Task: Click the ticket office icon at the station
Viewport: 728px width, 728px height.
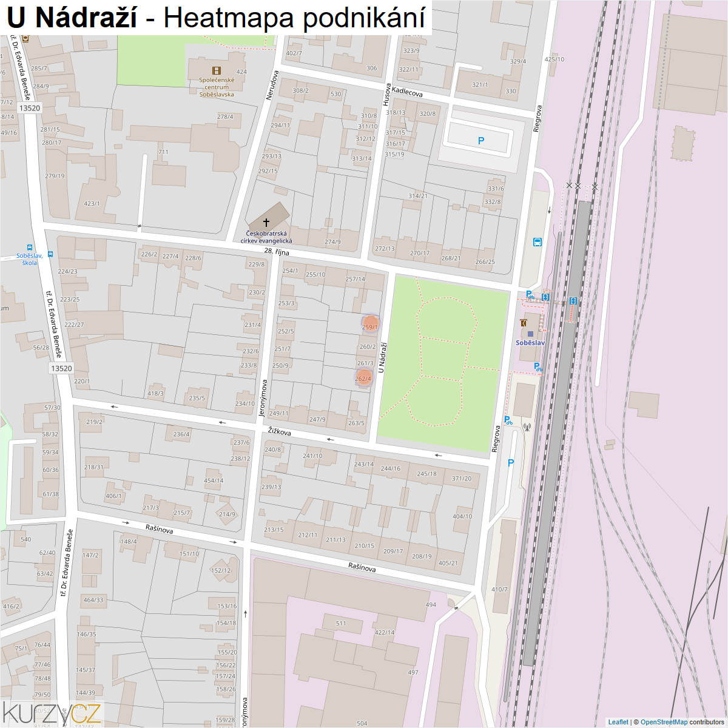Action: pyautogui.click(x=524, y=323)
